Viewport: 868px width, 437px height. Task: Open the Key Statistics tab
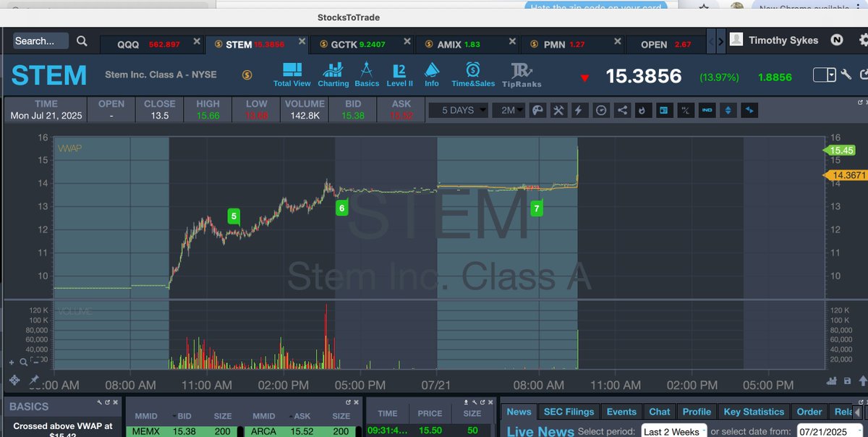coord(754,412)
